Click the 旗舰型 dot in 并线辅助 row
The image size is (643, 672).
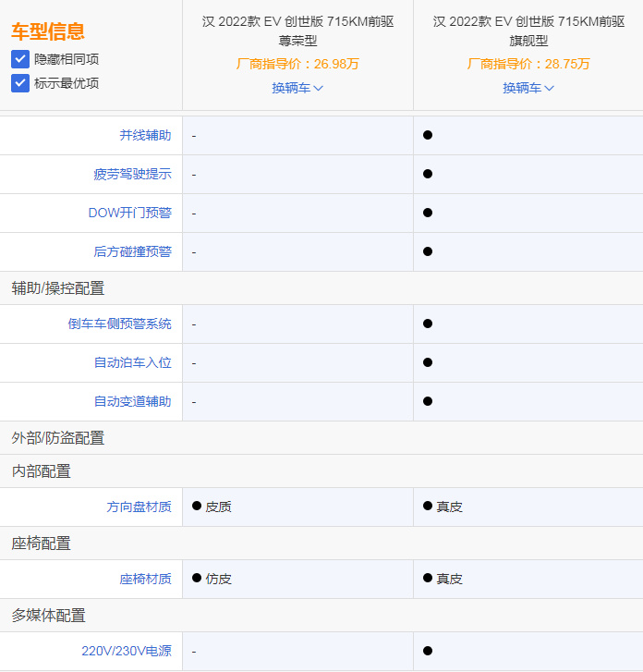pyautogui.click(x=428, y=135)
